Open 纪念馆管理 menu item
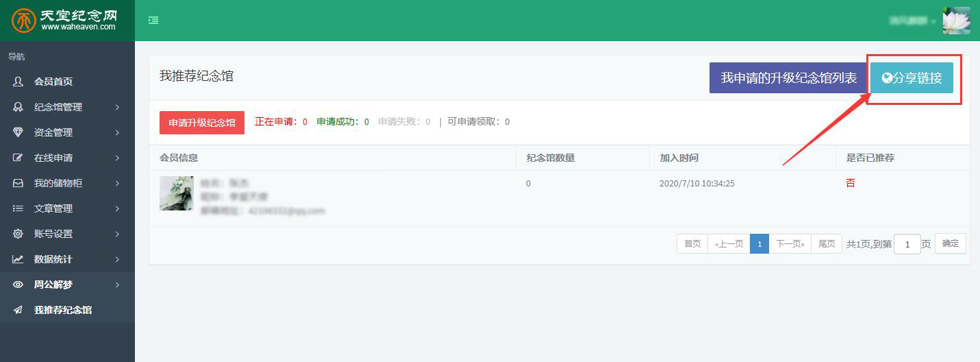Screen dimensions: 980x362 (x=67, y=107)
